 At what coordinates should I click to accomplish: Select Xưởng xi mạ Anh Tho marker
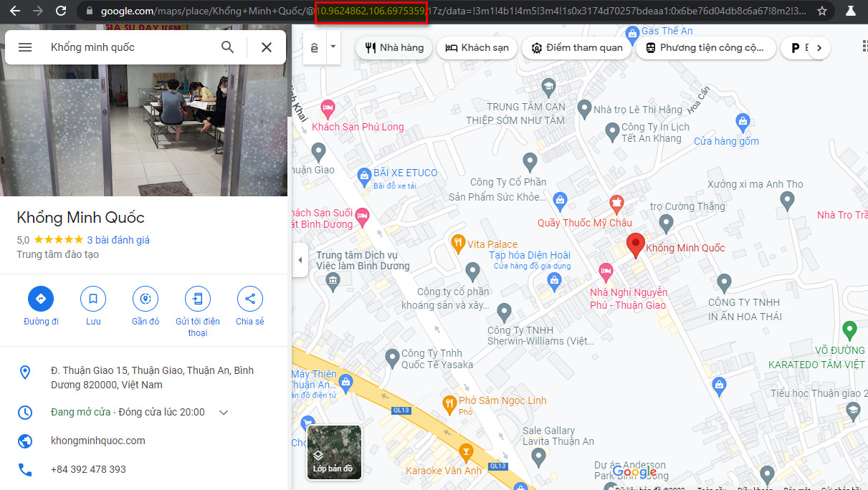click(787, 201)
